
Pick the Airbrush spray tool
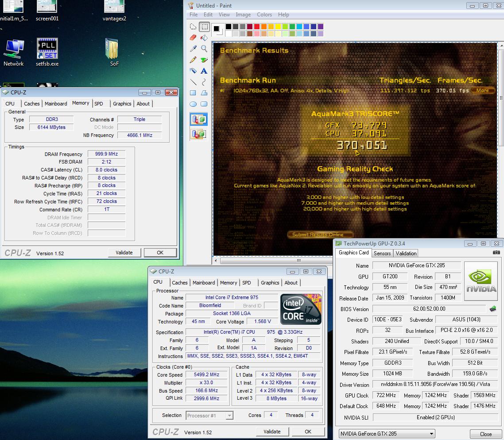pos(193,71)
